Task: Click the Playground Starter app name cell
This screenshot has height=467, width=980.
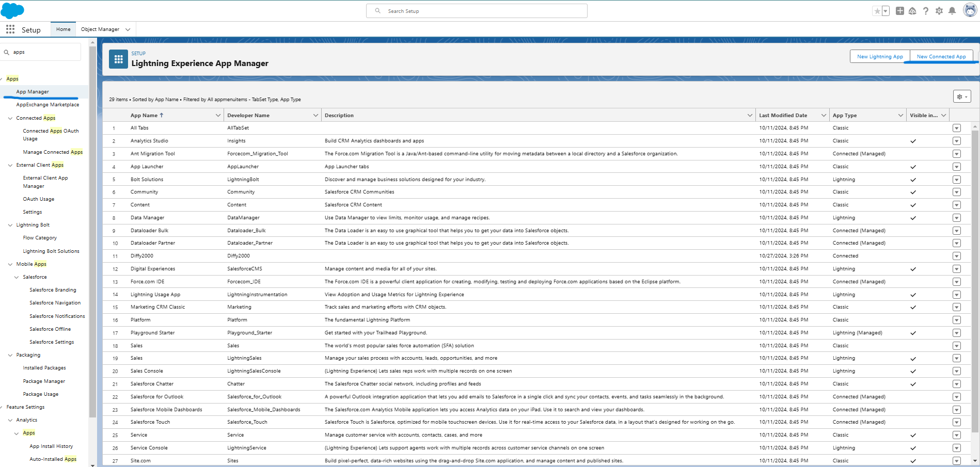Action: coord(153,333)
